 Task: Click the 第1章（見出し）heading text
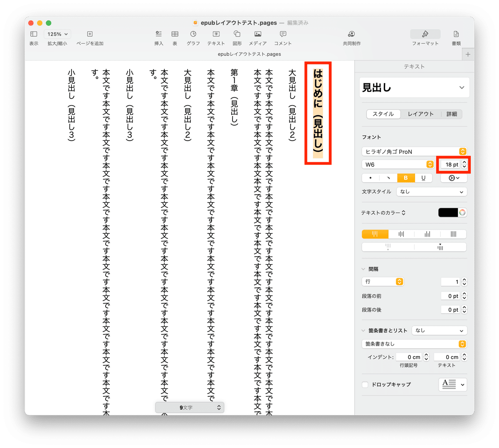235,97
